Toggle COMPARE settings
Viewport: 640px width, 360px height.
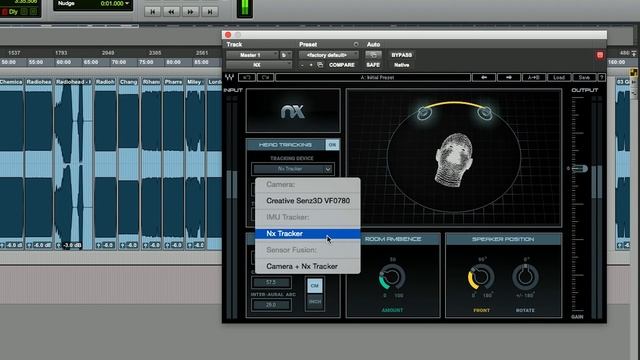pyautogui.click(x=342, y=65)
